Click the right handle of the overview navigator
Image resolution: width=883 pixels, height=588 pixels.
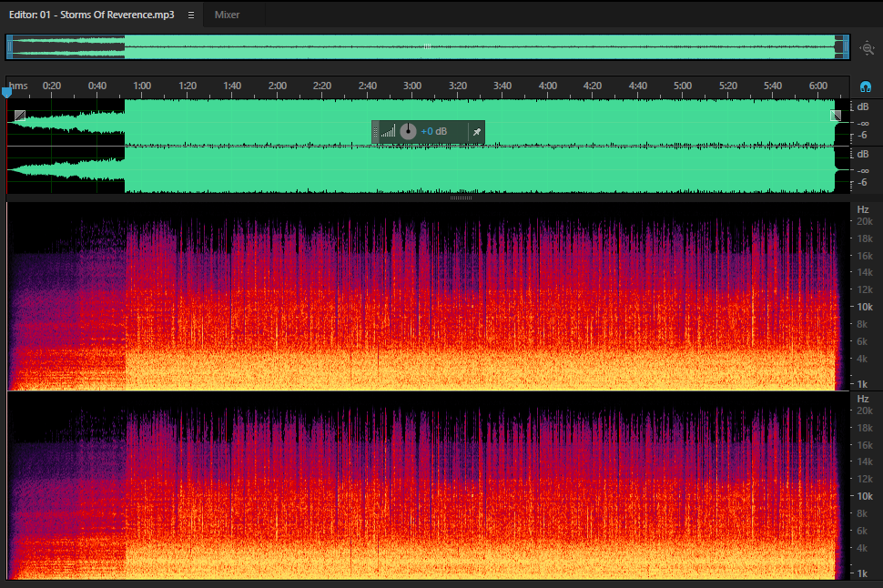point(846,47)
